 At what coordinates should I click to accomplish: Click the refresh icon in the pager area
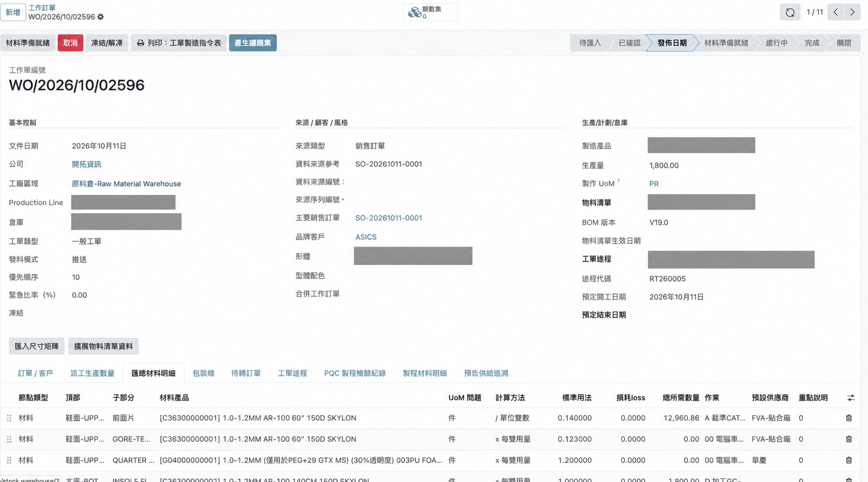click(x=790, y=12)
